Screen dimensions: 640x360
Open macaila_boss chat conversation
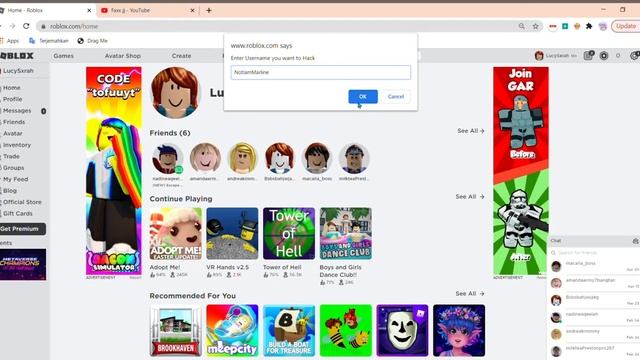coord(594,267)
